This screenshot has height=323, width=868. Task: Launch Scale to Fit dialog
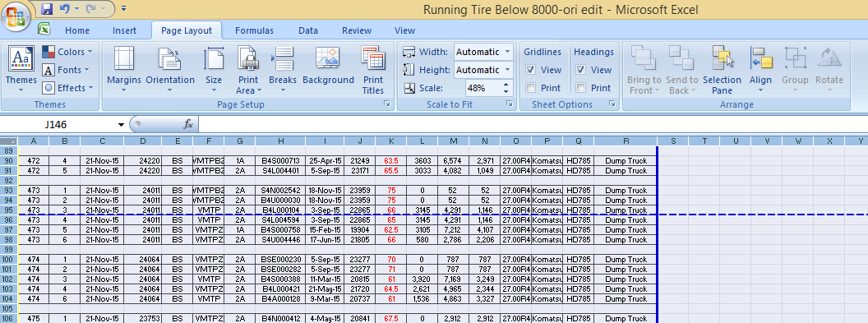(x=510, y=104)
